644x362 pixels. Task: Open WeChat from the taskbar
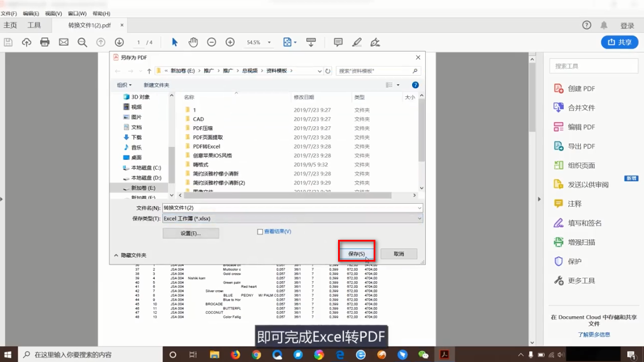(423, 355)
